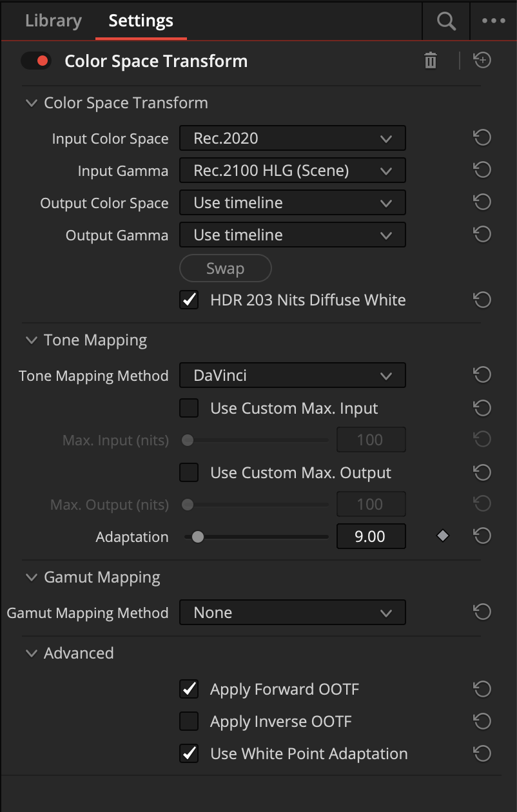Image resolution: width=517 pixels, height=812 pixels.
Task: Click the search magnifier icon
Action: (446, 21)
